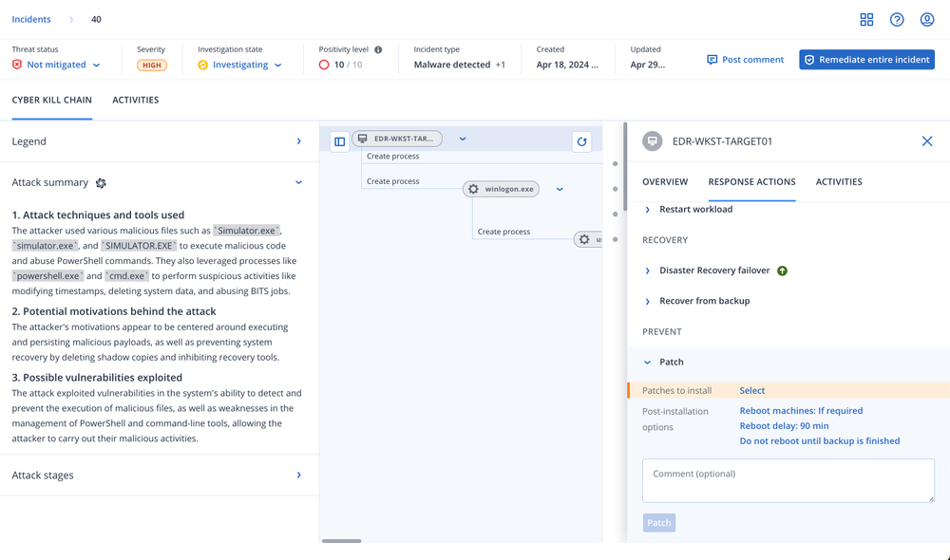The height and width of the screenshot is (560, 950).
Task: Open the Activities tab in details panel
Action: click(839, 181)
